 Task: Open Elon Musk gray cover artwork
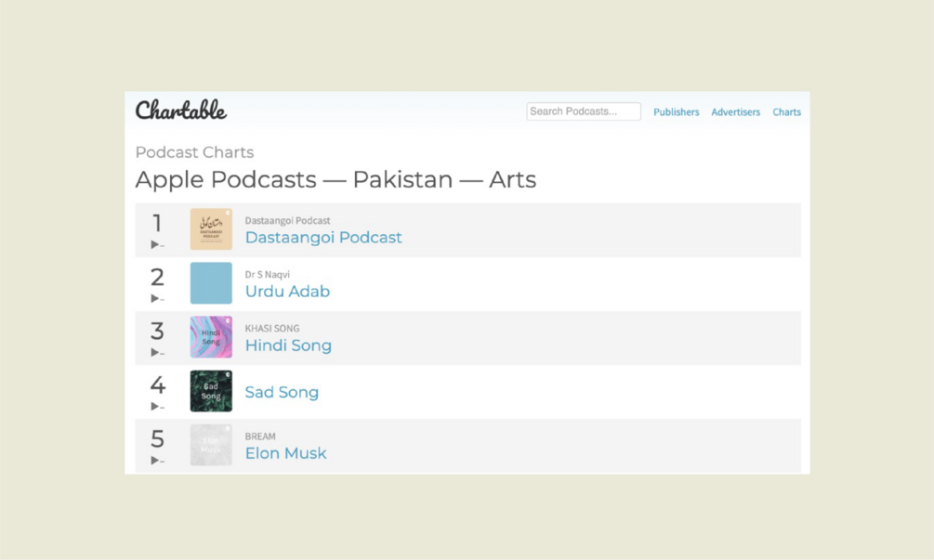(x=211, y=445)
